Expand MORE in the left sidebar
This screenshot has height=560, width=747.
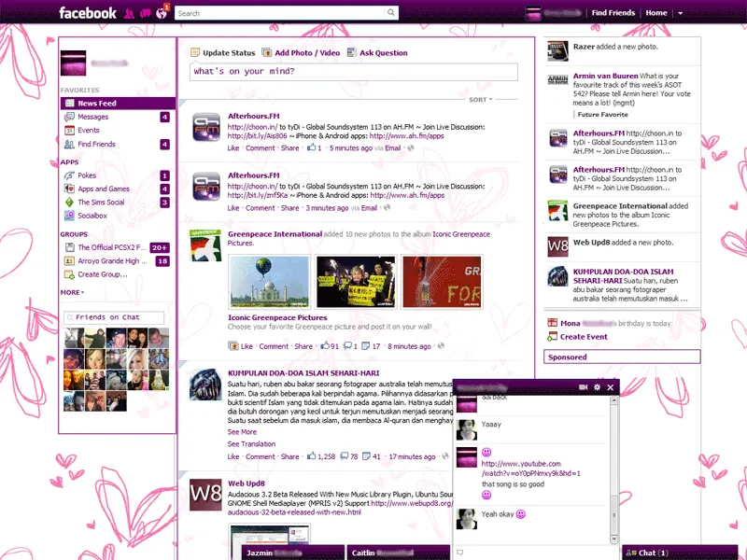72,292
